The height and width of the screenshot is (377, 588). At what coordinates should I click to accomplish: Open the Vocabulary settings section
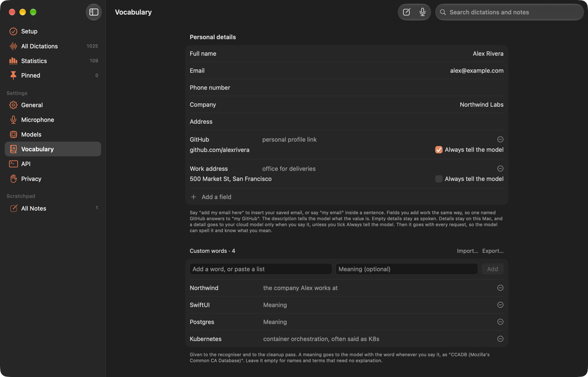coord(53,149)
